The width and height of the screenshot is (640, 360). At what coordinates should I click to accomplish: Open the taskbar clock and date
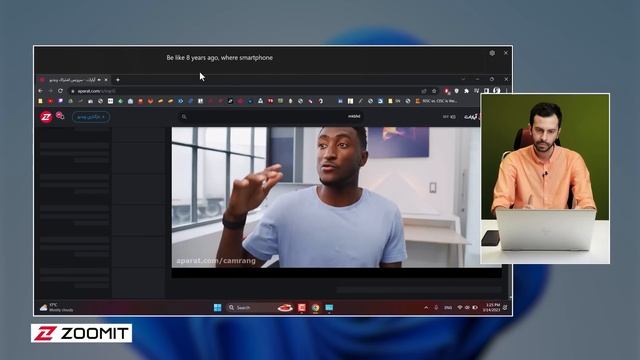[x=491, y=307]
